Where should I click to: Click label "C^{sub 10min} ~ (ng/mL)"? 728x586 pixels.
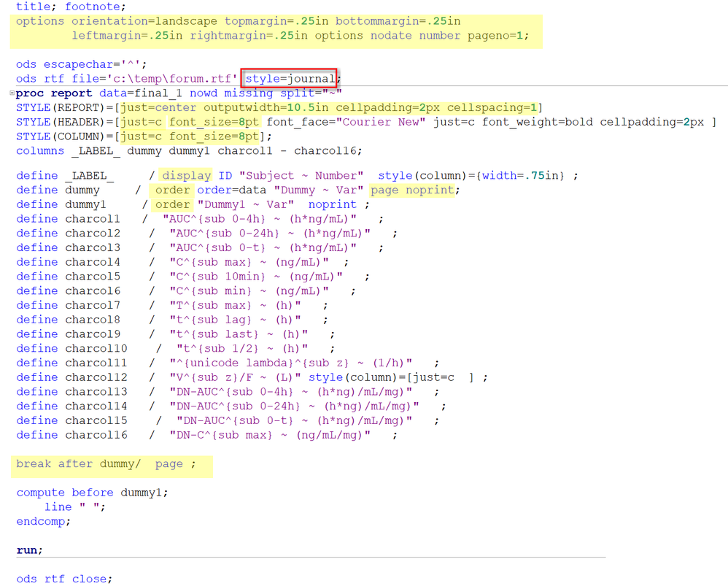coord(256,276)
